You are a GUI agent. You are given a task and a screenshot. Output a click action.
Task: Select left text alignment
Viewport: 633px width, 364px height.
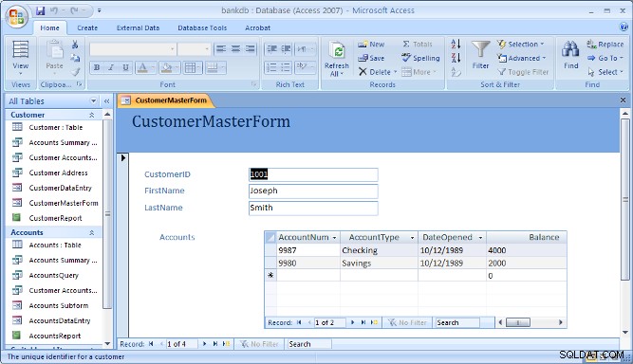click(x=221, y=48)
